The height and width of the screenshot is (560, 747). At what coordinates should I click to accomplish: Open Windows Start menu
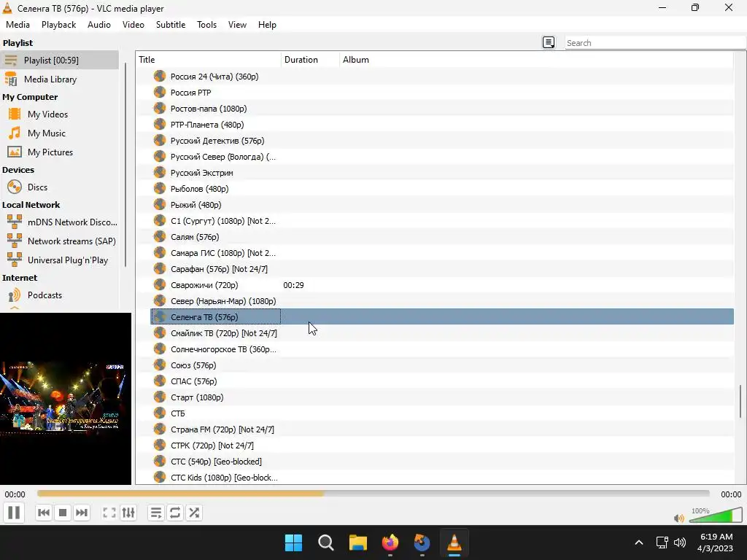[293, 542]
